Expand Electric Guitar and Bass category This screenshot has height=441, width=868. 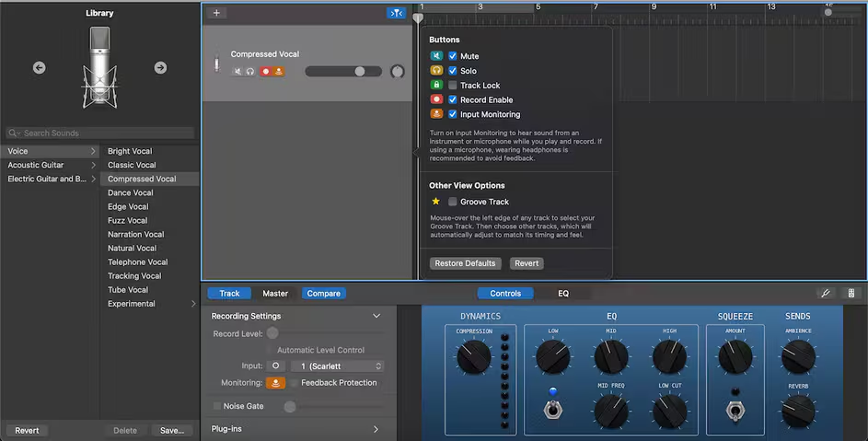tap(93, 179)
